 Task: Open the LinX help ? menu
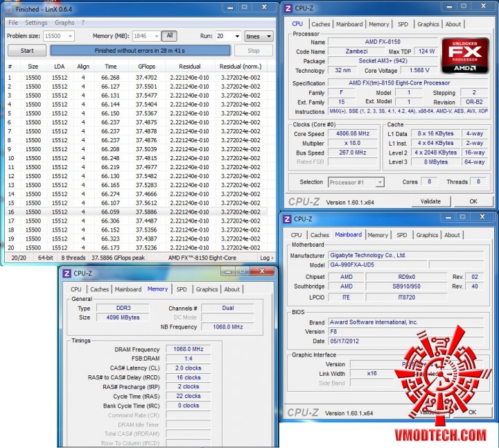[x=82, y=23]
